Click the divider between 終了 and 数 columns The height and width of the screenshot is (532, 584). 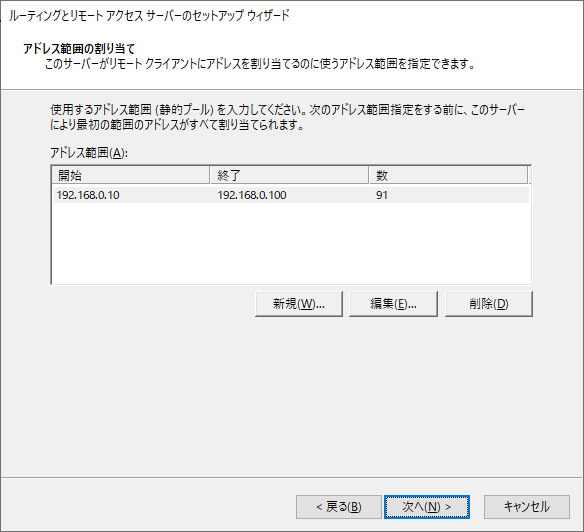pos(369,175)
